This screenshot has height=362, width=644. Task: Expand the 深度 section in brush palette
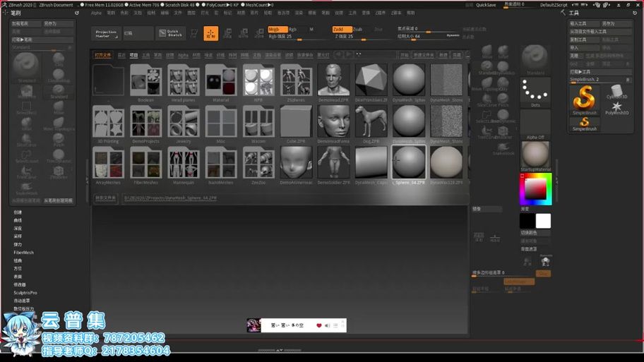[18, 228]
